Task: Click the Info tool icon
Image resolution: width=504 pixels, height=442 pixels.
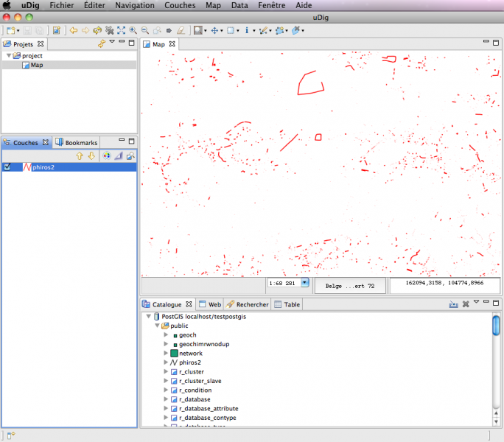Action: coord(246,30)
